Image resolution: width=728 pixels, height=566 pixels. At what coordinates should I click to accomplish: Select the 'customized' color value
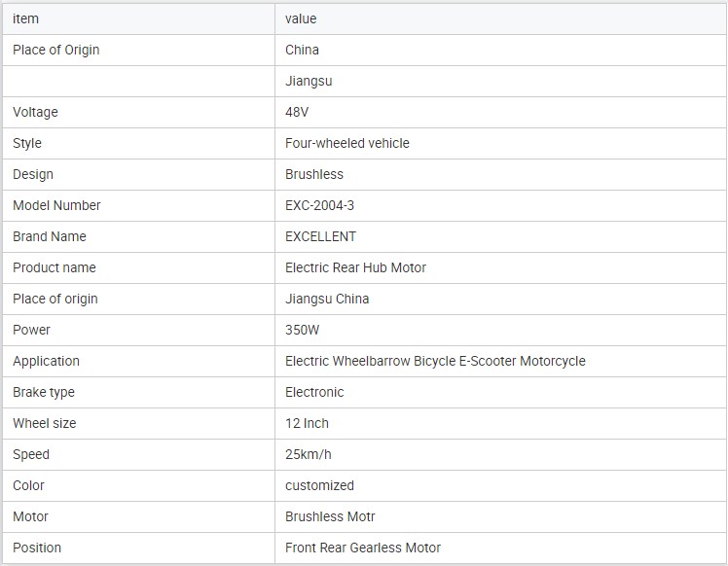click(319, 485)
